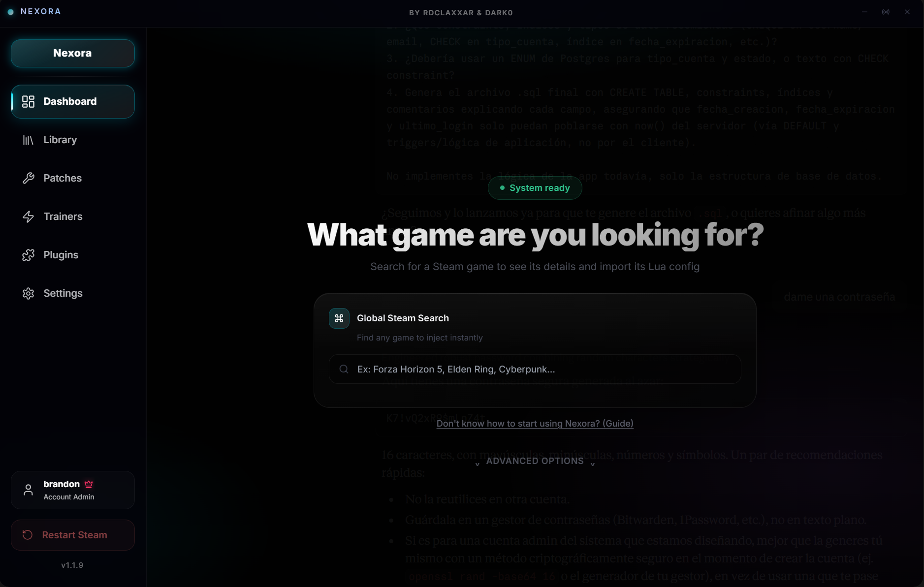This screenshot has width=924, height=587.
Task: Click the broadcast signal icon in the title bar
Action: [886, 12]
